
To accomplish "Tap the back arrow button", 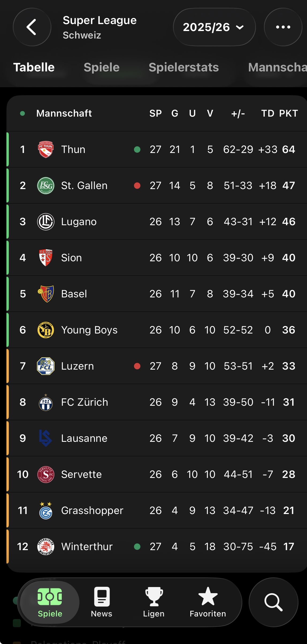I will coord(32,27).
